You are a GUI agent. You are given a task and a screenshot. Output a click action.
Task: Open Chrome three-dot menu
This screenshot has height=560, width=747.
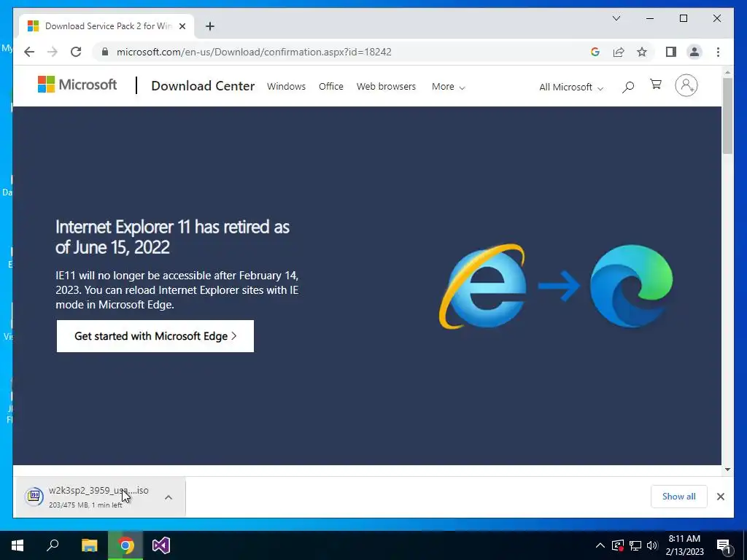point(718,52)
